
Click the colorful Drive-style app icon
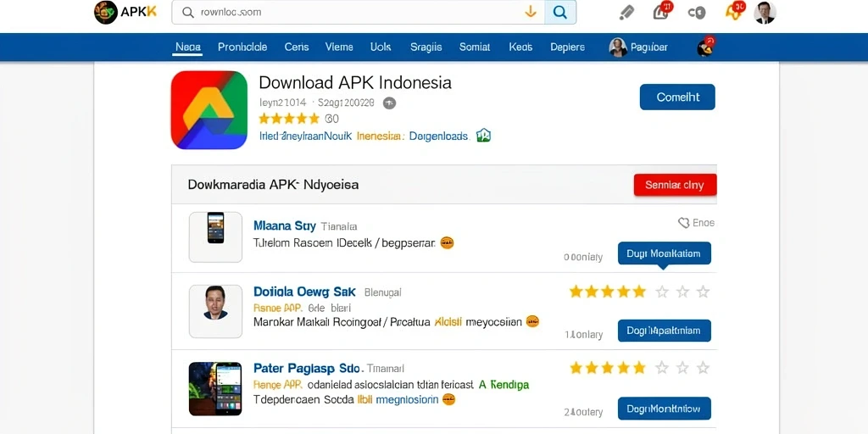(209, 110)
